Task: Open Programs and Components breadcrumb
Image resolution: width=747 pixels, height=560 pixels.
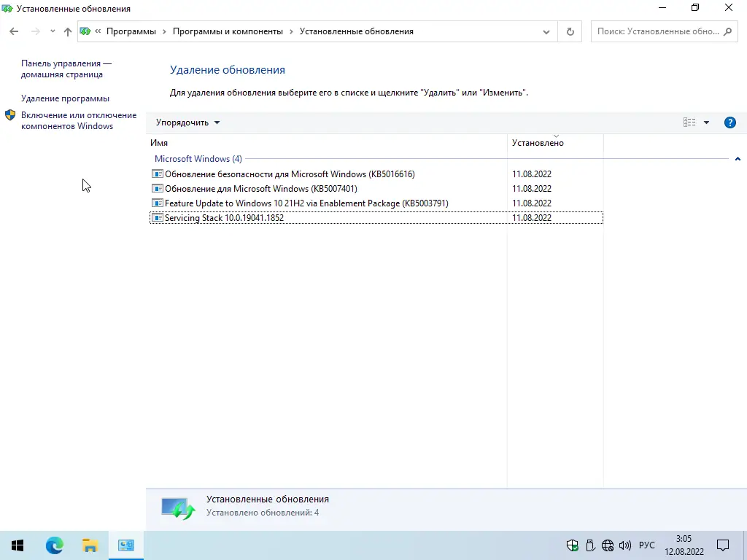Action: click(x=228, y=31)
